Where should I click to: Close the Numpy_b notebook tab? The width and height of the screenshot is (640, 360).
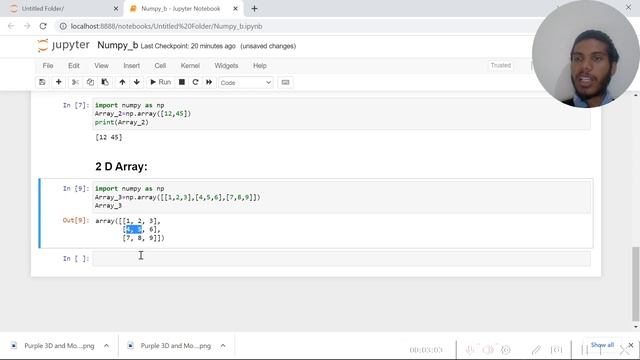point(235,9)
